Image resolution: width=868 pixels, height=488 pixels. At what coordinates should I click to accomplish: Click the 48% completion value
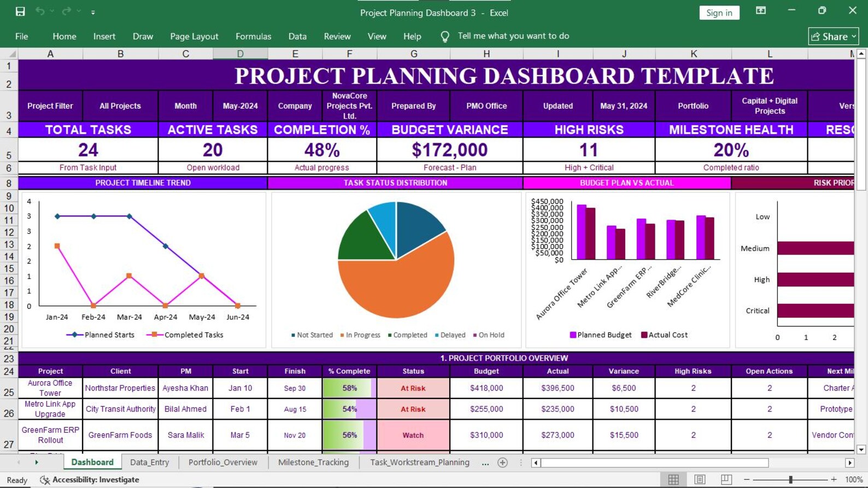[x=322, y=150]
